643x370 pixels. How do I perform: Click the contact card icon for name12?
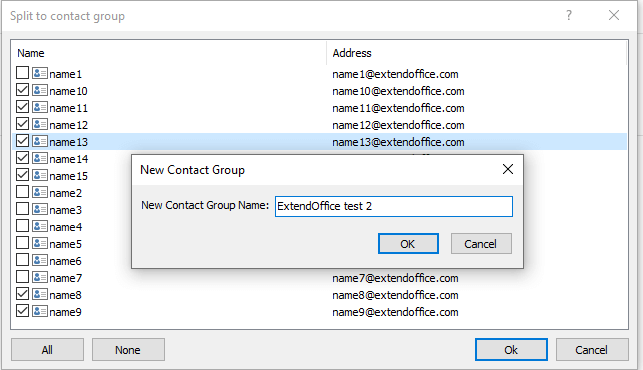click(40, 124)
